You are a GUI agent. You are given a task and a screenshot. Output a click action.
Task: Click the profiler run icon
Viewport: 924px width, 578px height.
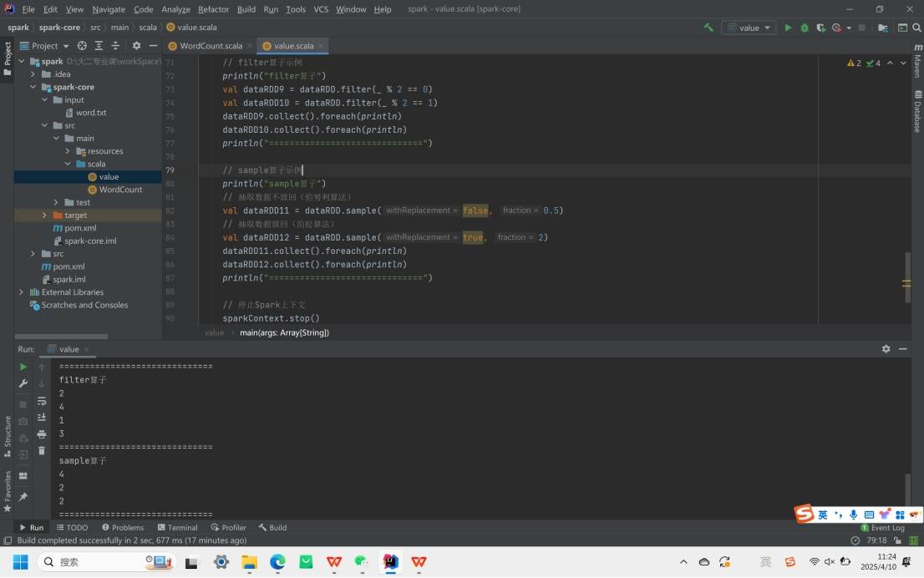pyautogui.click(x=836, y=28)
